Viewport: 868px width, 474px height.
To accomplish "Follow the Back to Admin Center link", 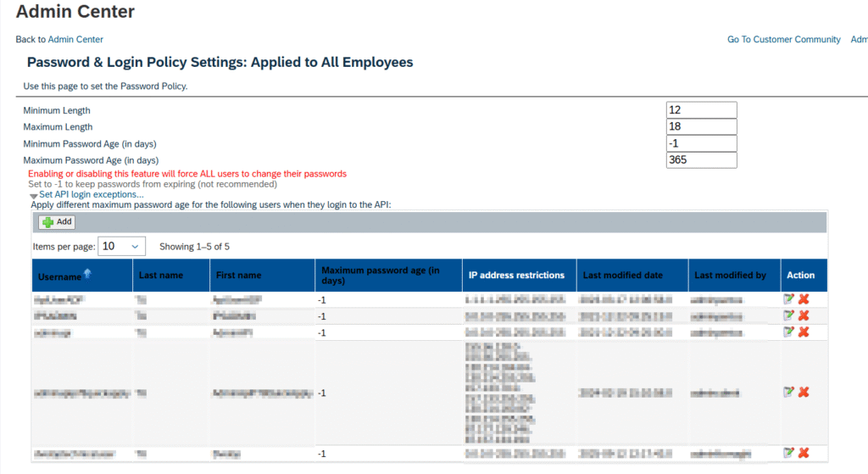I will pyautogui.click(x=75, y=39).
